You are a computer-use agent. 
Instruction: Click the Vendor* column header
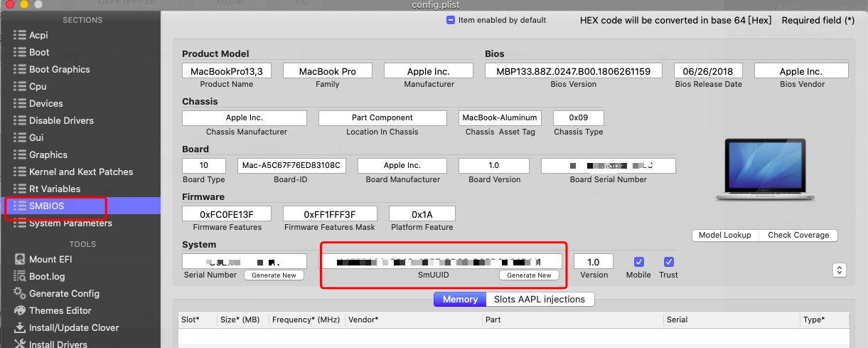pyautogui.click(x=413, y=320)
